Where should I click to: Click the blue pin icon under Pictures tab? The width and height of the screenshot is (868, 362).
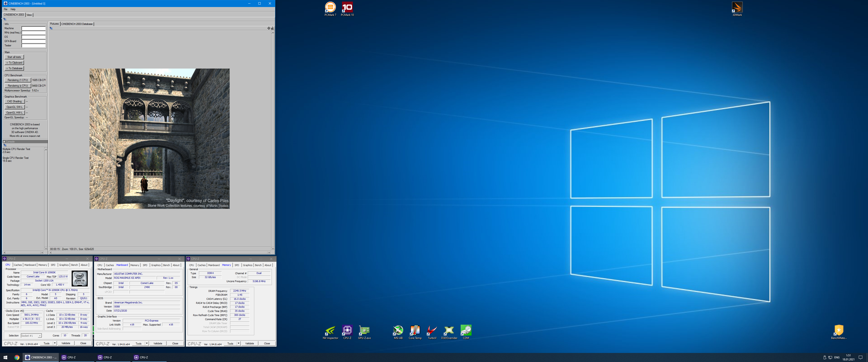click(x=51, y=28)
